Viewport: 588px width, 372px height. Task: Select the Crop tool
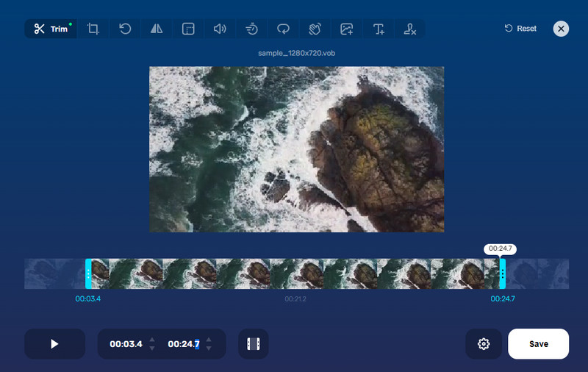coord(93,29)
